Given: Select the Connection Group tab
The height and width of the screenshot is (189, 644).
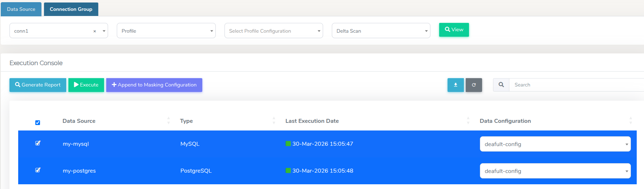Looking at the screenshot, I should pos(71,9).
